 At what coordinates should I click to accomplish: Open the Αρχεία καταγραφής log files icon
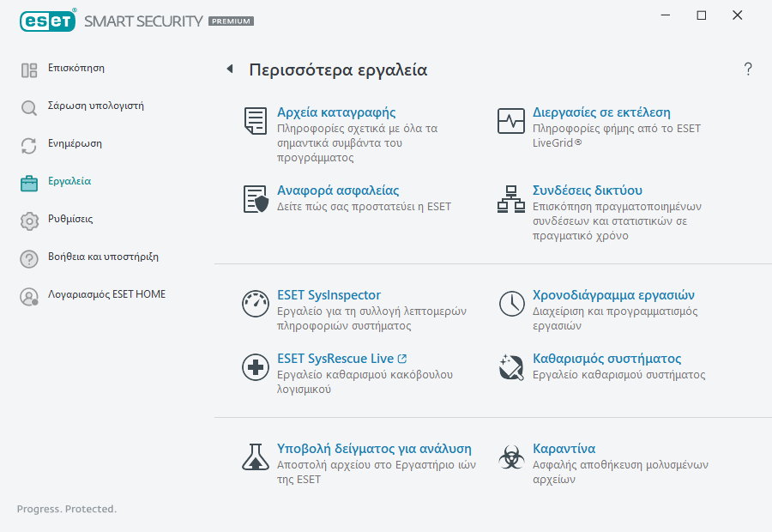[x=255, y=121]
